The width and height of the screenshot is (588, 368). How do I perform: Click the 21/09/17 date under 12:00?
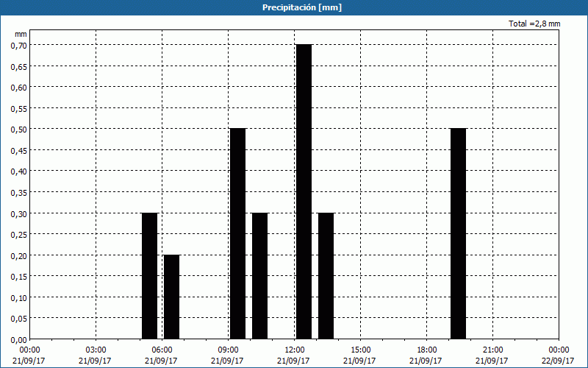click(x=293, y=361)
